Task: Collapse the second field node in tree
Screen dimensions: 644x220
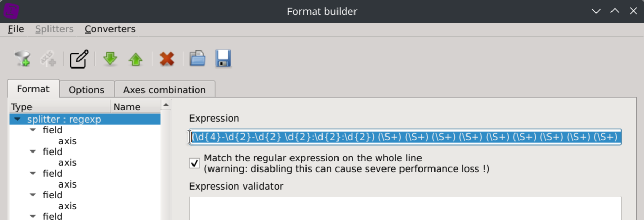Action: (x=33, y=152)
